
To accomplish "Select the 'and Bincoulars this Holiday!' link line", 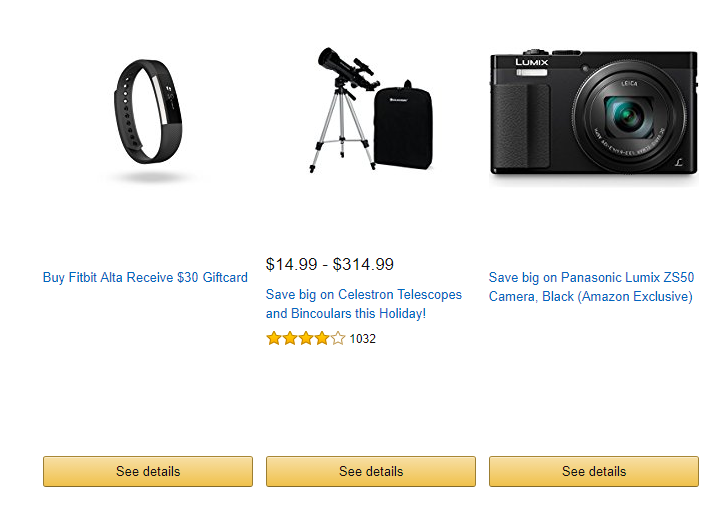I will coord(346,314).
